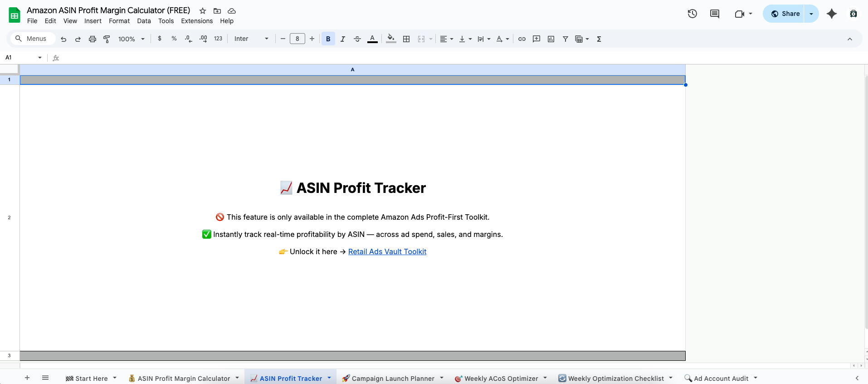The image size is (868, 384).
Task: Open the Edit menu
Action: (x=50, y=21)
